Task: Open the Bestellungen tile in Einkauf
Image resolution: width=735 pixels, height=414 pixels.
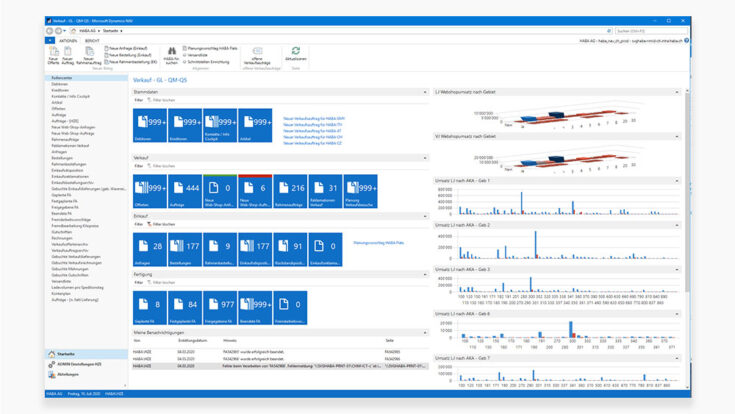Action: pos(186,250)
